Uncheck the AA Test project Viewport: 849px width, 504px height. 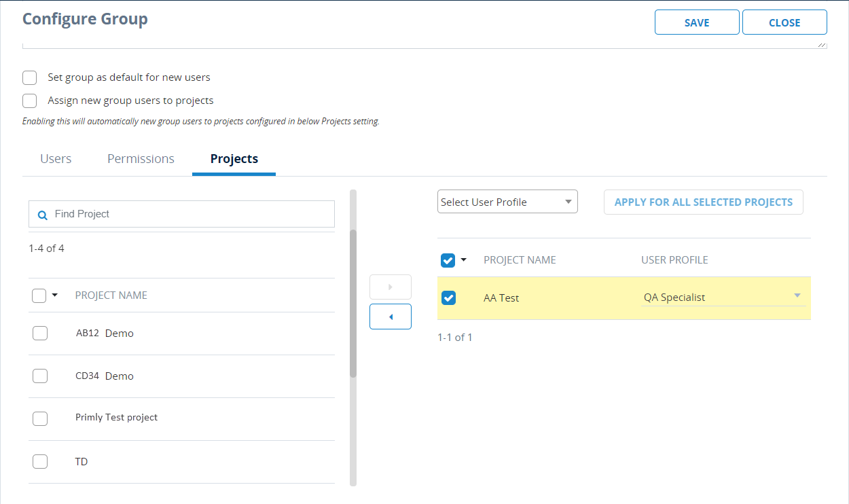point(449,298)
